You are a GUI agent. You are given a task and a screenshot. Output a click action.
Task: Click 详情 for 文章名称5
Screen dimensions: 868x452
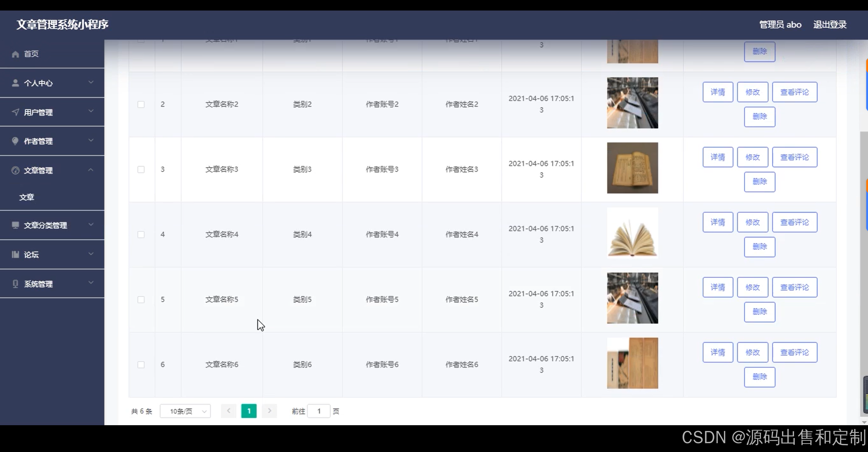tap(718, 287)
